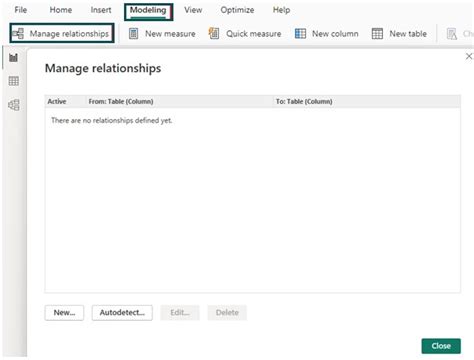Screen dimensions: 474x360
Task: Open the Insert ribbon tab
Action: coord(101,10)
